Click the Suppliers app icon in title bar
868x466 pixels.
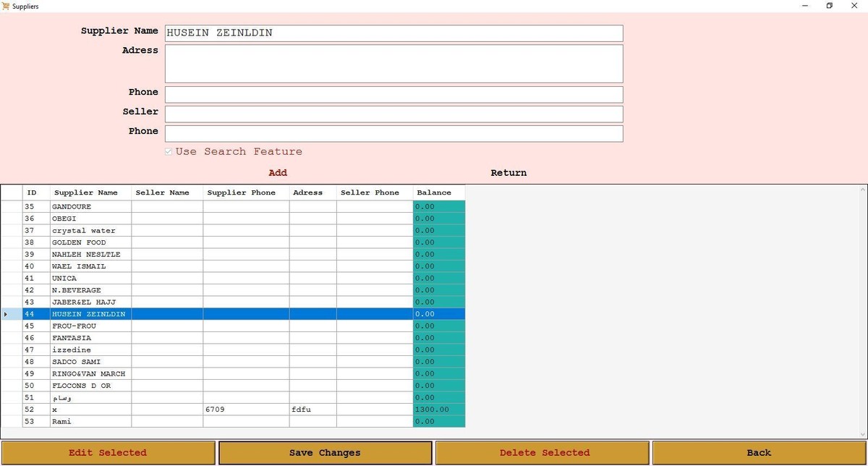[x=7, y=6]
